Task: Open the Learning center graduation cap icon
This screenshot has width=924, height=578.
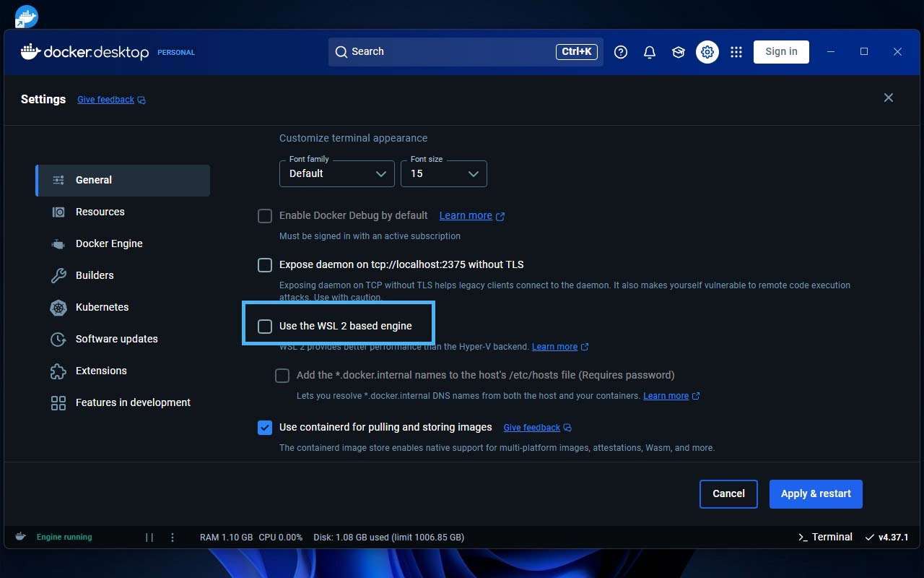Action: coord(679,52)
